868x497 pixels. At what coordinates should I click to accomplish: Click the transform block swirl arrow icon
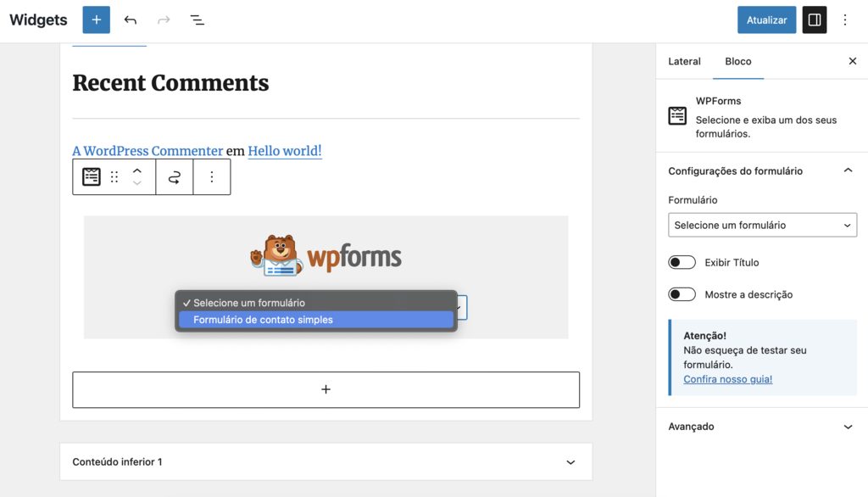click(x=174, y=176)
